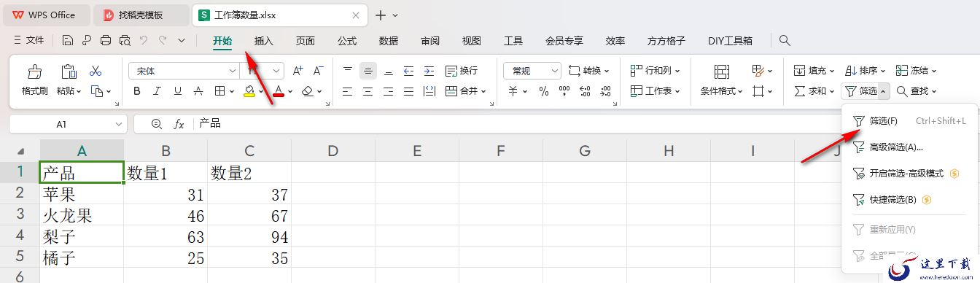Toggle Bold formatting
The width and height of the screenshot is (980, 283).
point(136,91)
